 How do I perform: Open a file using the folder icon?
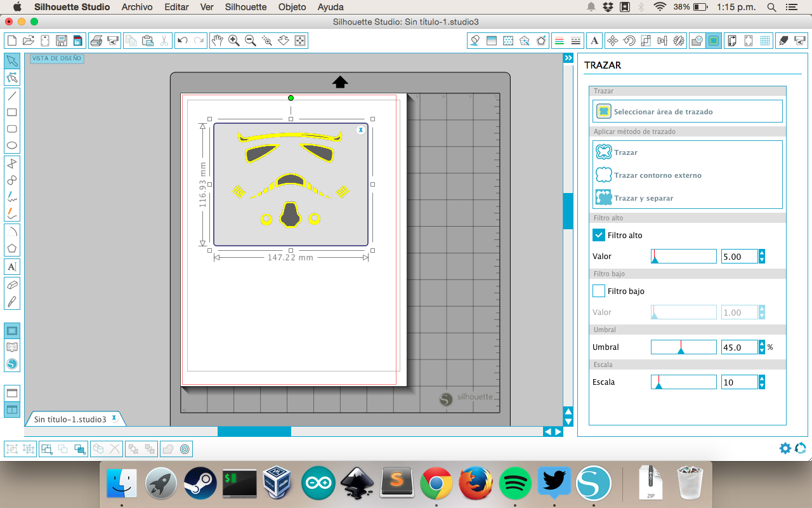(x=28, y=41)
